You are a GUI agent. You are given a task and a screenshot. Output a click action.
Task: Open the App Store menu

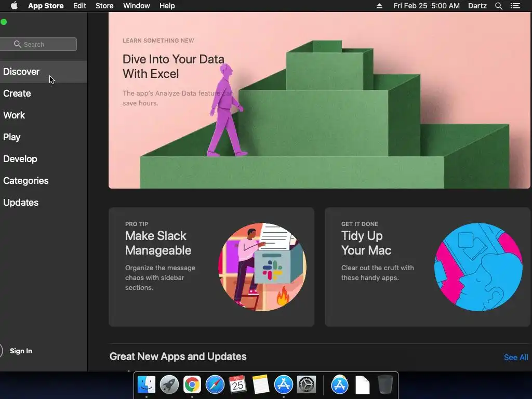click(46, 6)
